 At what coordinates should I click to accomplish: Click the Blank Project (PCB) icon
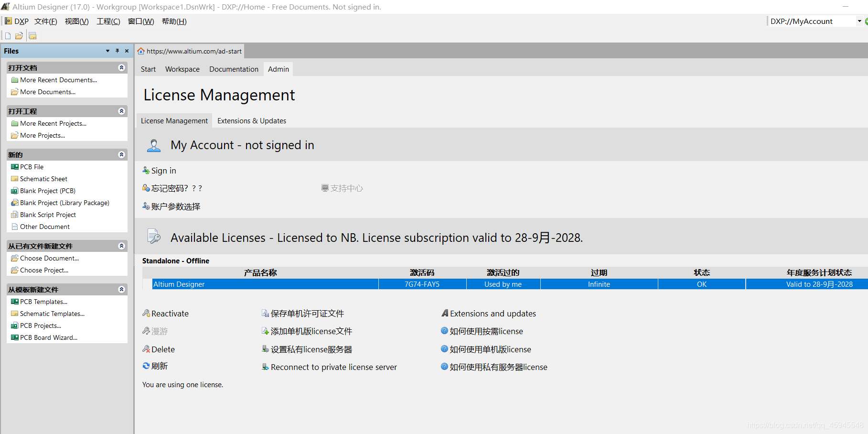pos(15,191)
